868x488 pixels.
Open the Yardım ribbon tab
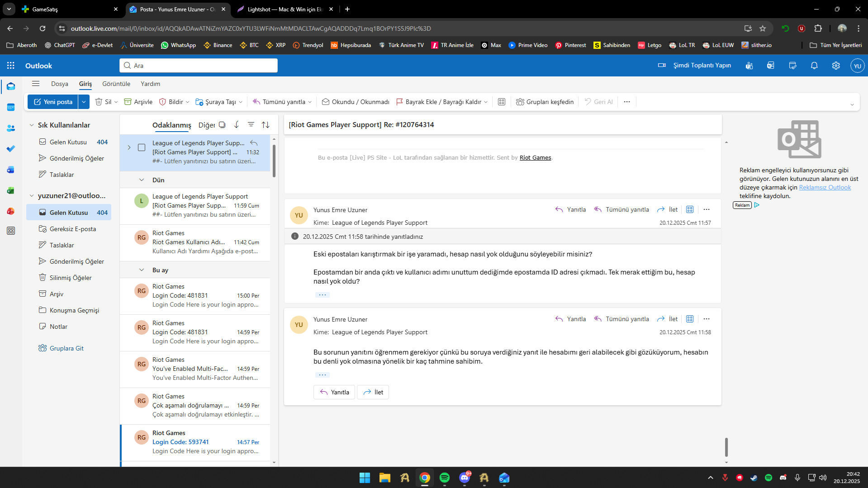point(151,84)
